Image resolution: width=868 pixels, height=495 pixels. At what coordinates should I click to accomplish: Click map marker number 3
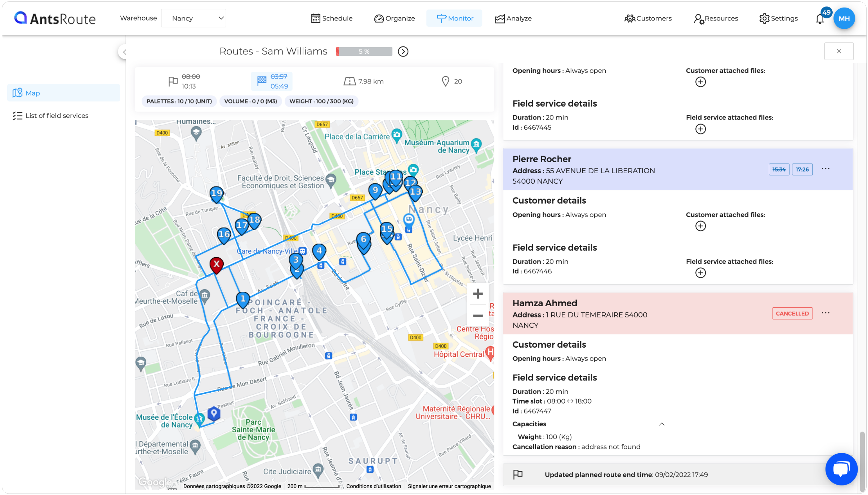click(296, 261)
